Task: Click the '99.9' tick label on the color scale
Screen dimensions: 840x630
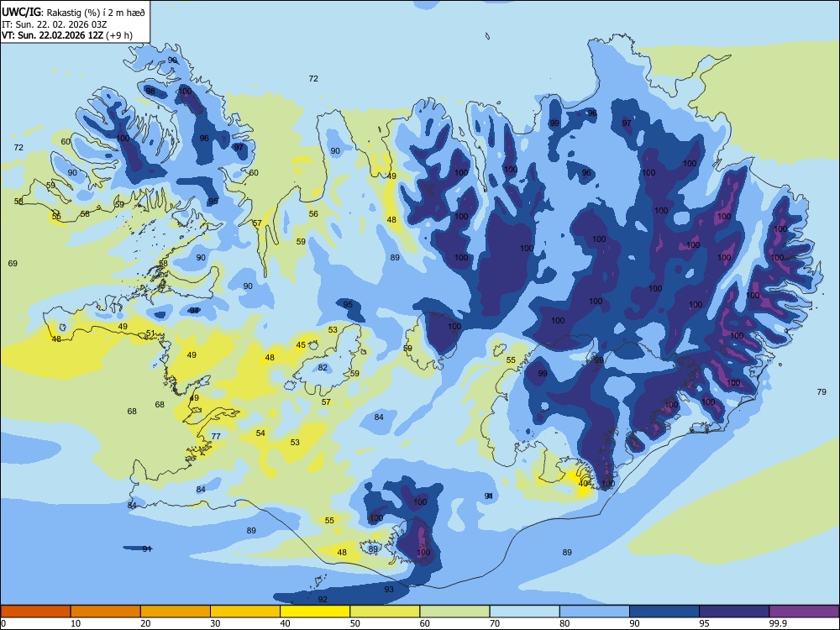Action: (777, 623)
